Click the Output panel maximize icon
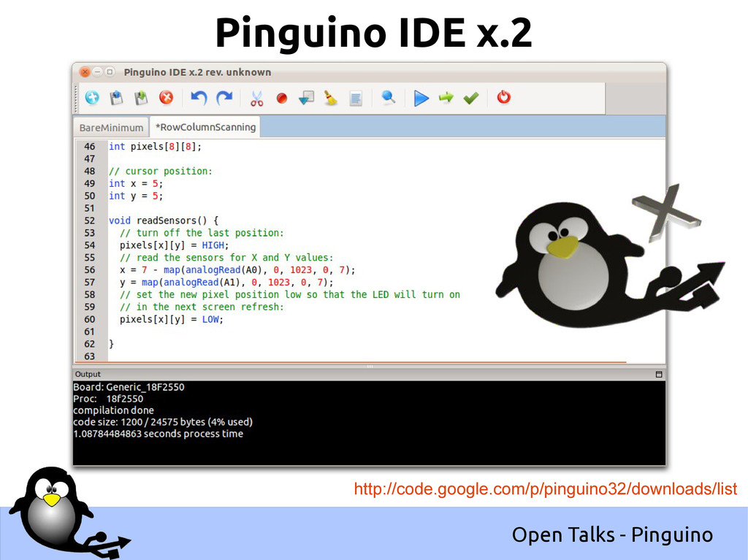 pyautogui.click(x=659, y=375)
